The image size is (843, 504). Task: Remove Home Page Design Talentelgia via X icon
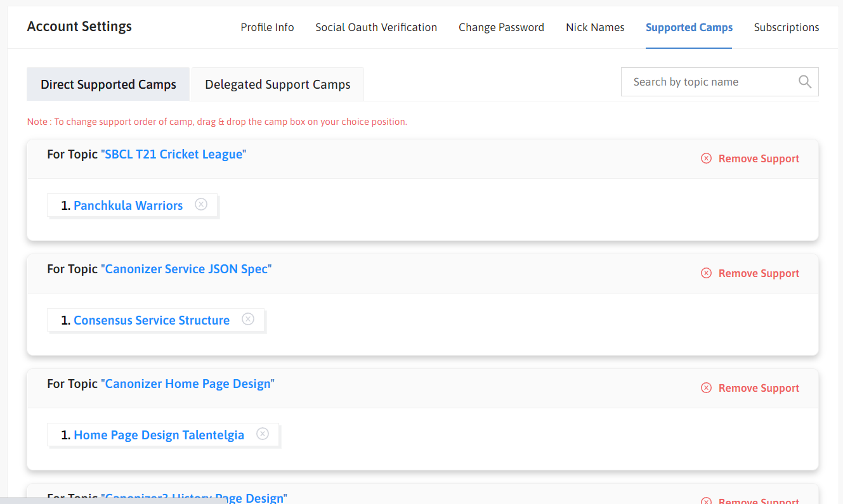point(263,434)
